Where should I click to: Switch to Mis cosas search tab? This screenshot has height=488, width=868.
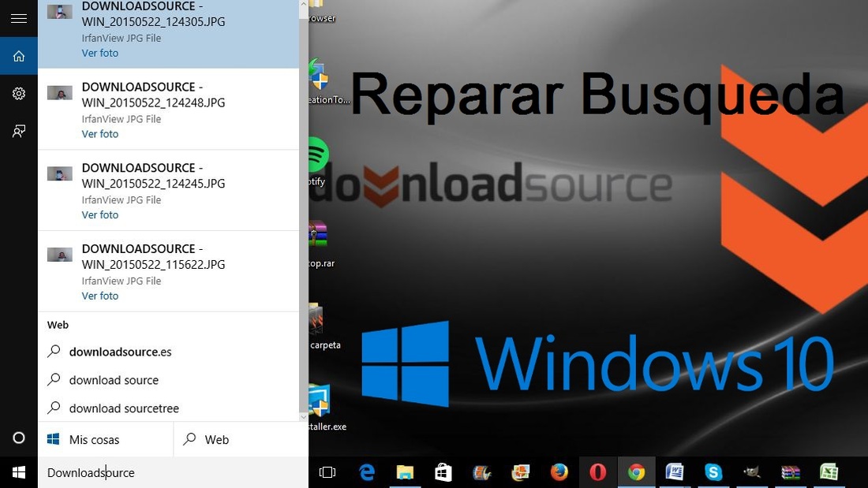coord(105,439)
